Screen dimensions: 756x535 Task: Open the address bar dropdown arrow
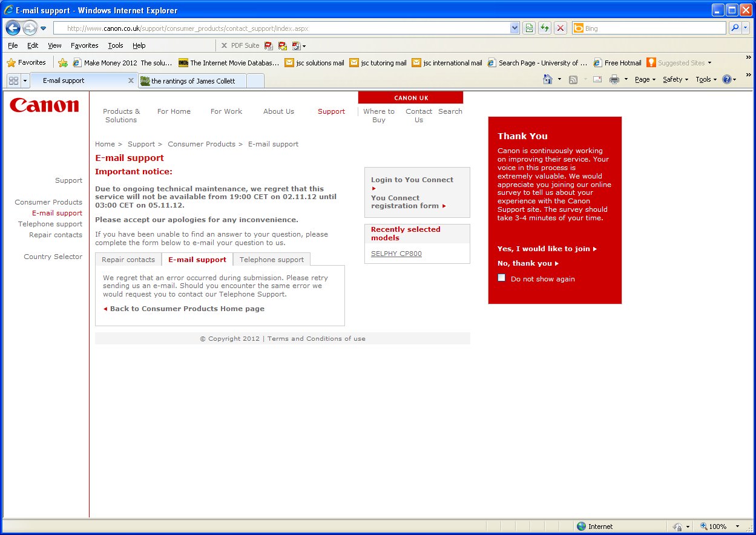coord(514,28)
